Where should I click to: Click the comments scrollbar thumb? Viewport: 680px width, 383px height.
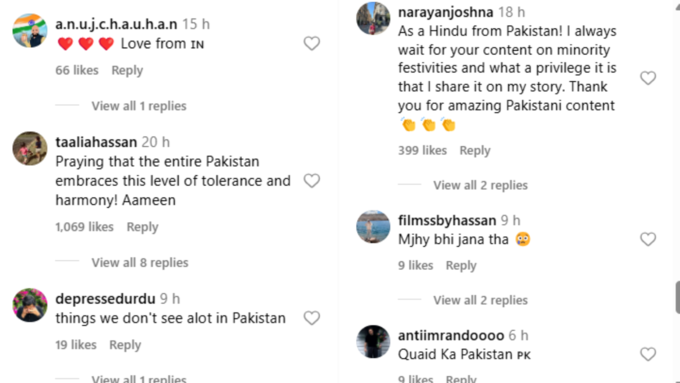(677, 297)
